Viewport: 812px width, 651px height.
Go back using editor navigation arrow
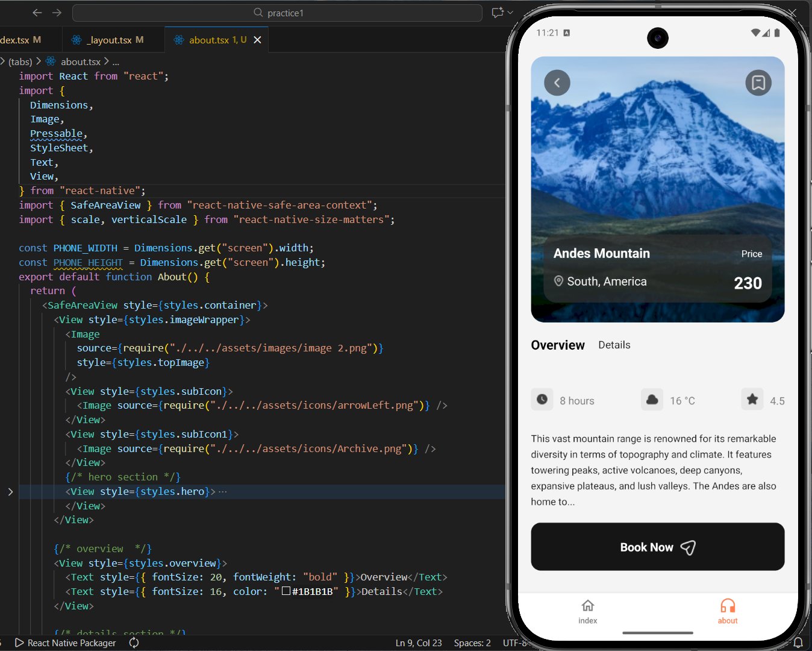(x=37, y=13)
